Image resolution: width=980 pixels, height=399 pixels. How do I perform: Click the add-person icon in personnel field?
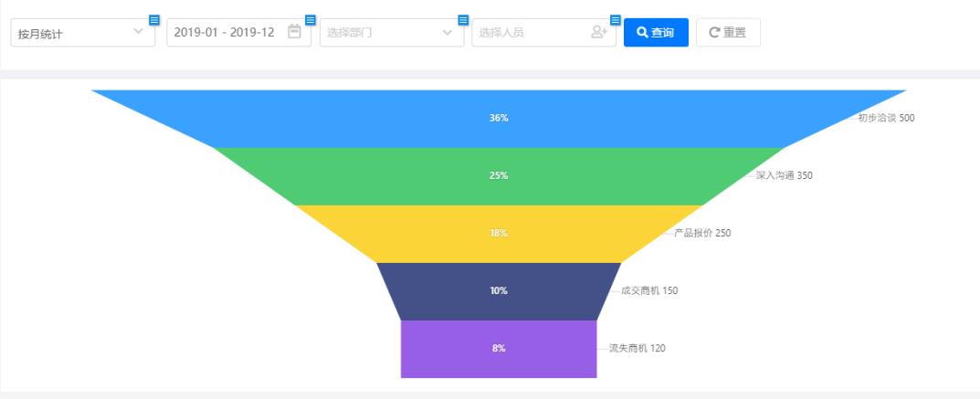599,32
